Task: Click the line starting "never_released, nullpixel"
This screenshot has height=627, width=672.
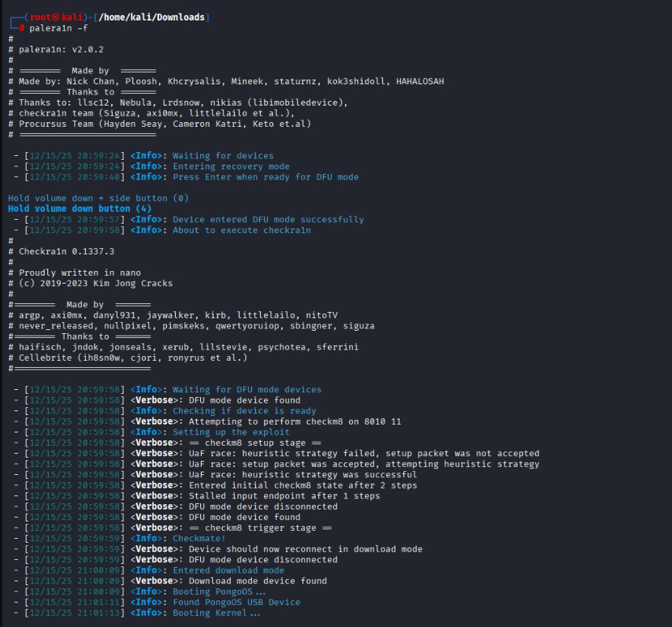Action: (197, 326)
